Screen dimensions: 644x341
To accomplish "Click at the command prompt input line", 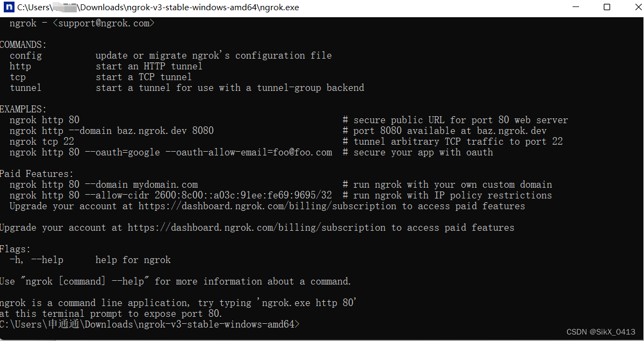I will point(150,324).
